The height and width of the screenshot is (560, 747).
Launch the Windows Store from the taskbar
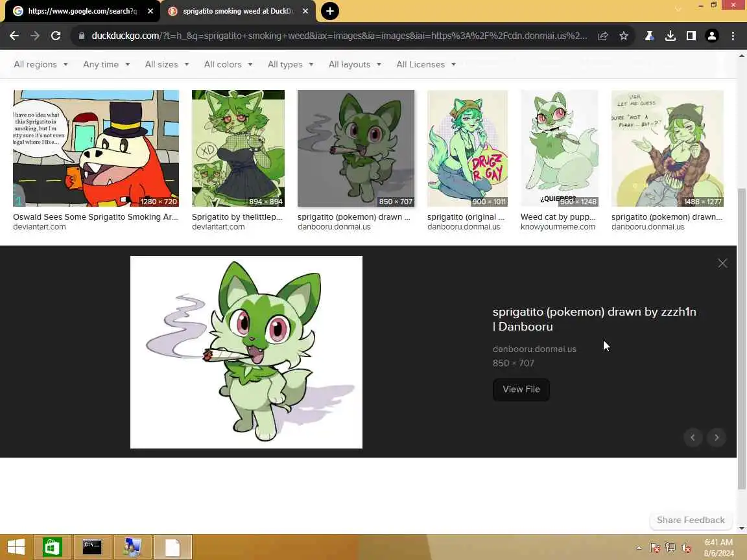(x=52, y=547)
